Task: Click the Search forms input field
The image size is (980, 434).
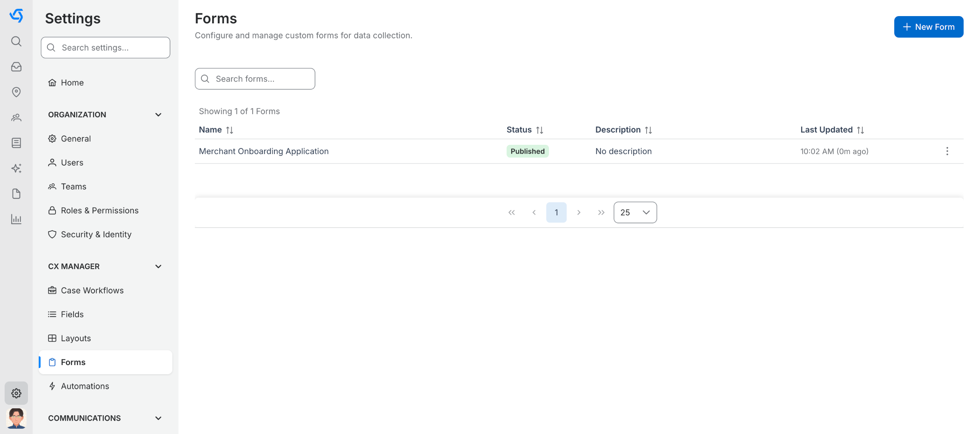Action: pyautogui.click(x=255, y=79)
